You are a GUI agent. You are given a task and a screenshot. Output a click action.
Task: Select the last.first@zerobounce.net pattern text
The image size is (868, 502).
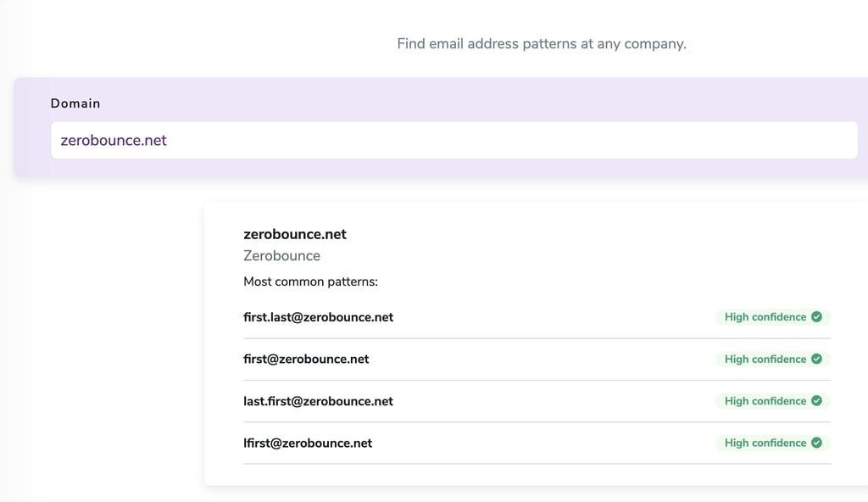pos(319,401)
